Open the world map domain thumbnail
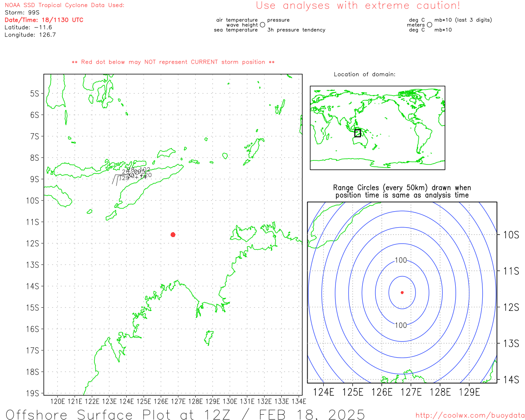 [377, 128]
